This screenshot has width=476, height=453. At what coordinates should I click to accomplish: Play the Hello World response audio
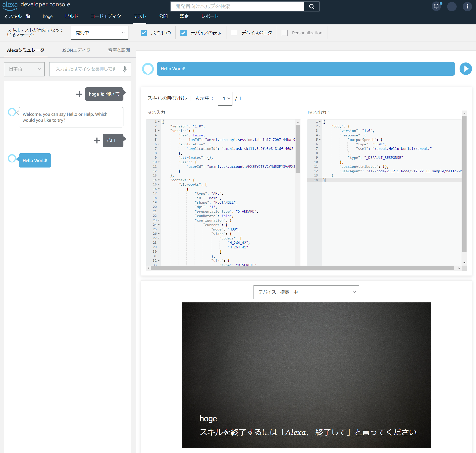[466, 69]
